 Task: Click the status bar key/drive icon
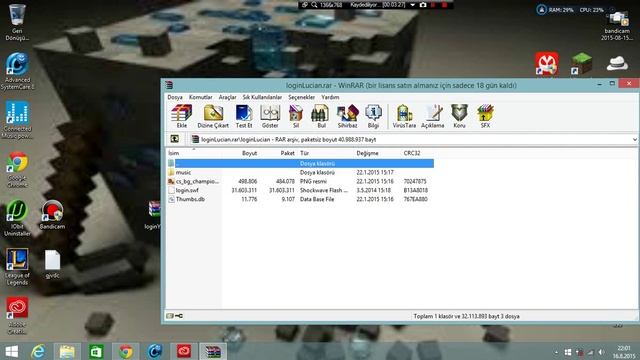pos(175,316)
